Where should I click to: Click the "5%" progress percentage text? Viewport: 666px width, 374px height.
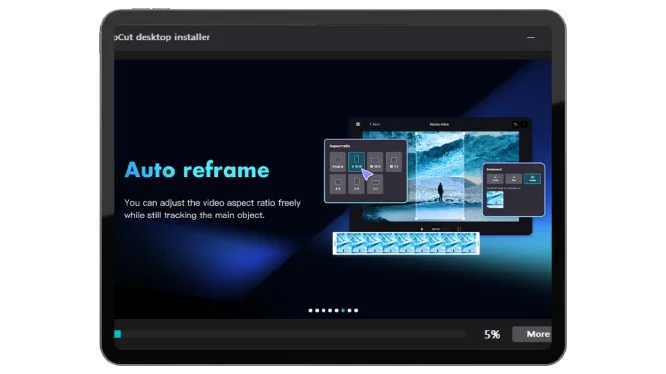pyautogui.click(x=492, y=335)
